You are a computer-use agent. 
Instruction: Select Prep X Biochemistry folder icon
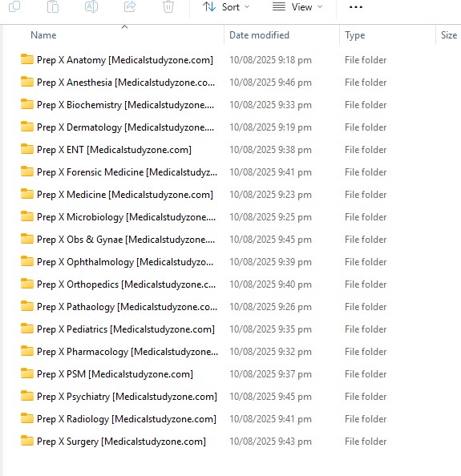(x=27, y=104)
